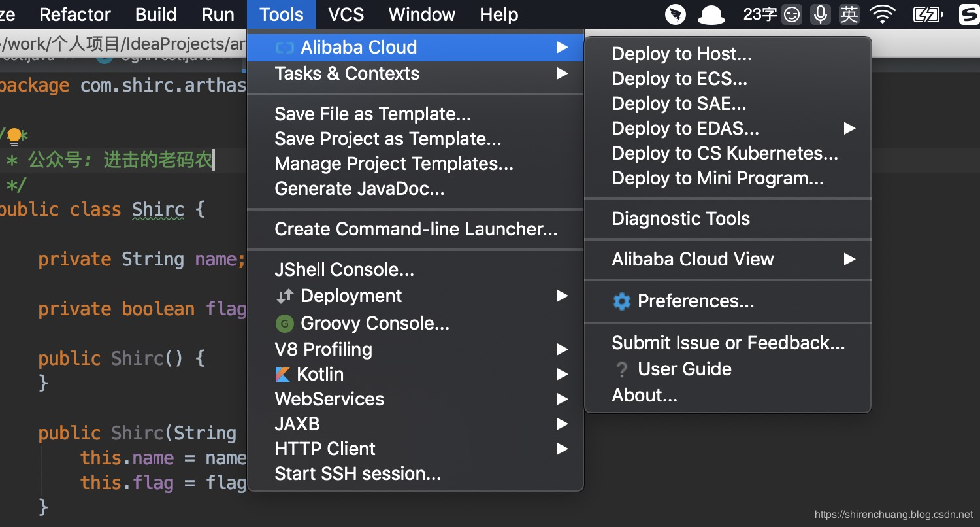Click the Deployment arrows icon

[284, 297]
